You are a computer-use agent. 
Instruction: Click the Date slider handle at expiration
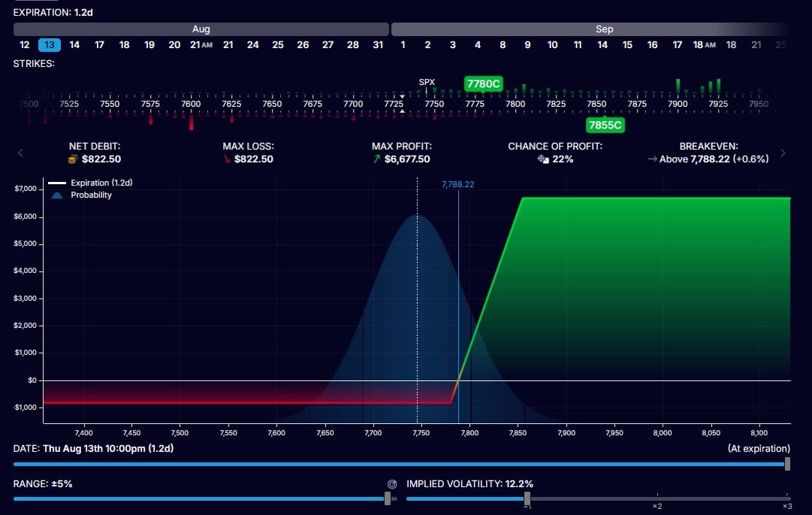tap(787, 464)
